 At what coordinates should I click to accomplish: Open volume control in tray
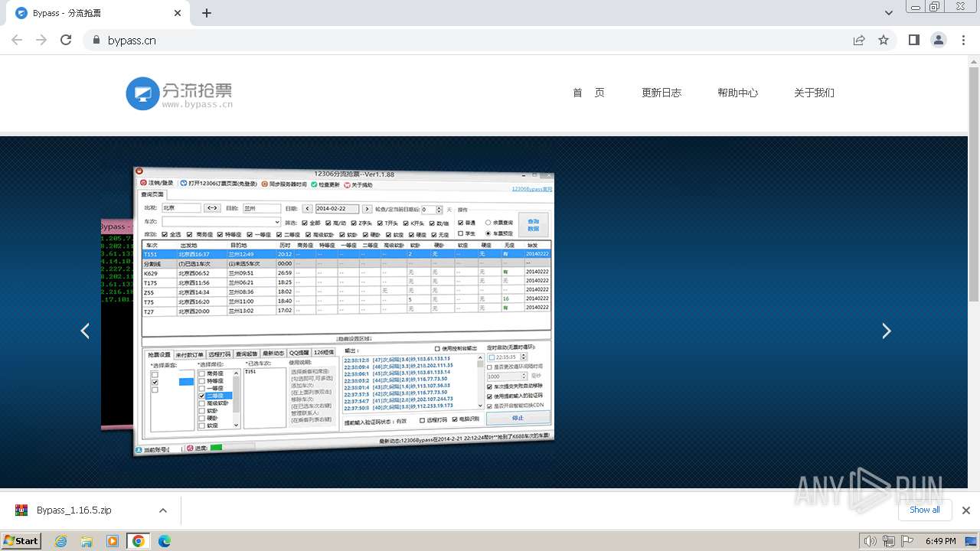pyautogui.click(x=871, y=541)
